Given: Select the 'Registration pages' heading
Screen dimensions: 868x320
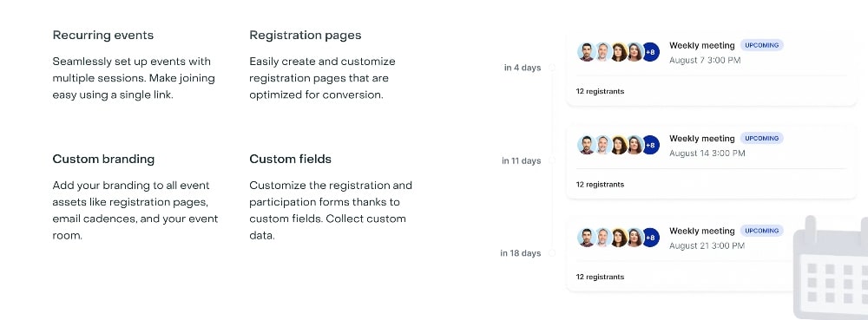Looking at the screenshot, I should tap(305, 36).
